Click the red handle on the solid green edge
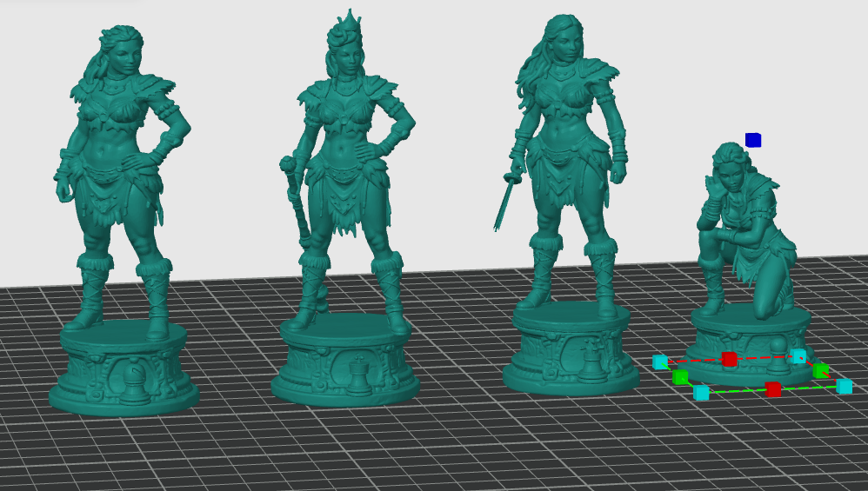 click(x=773, y=389)
